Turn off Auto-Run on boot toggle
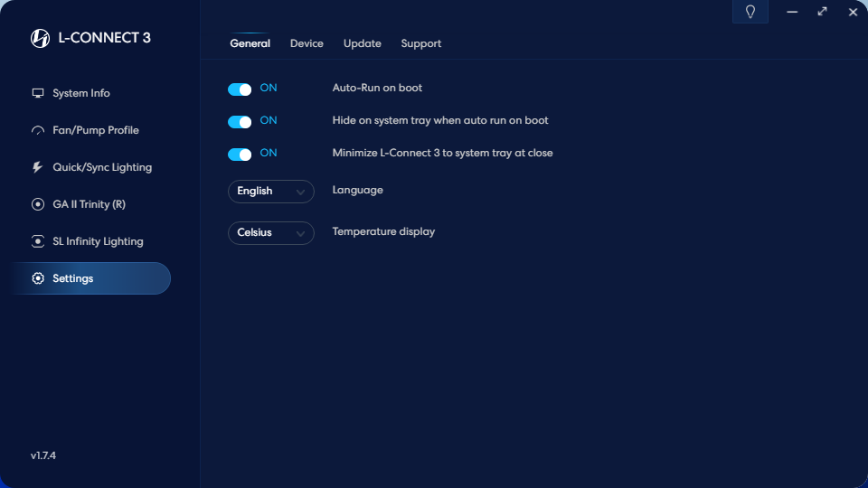 pyautogui.click(x=240, y=89)
